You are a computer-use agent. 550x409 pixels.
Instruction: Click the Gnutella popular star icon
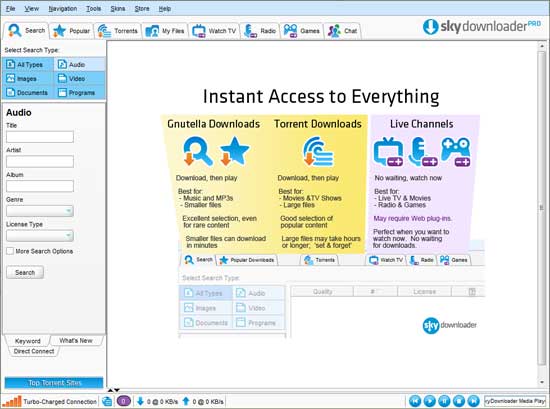pos(234,151)
